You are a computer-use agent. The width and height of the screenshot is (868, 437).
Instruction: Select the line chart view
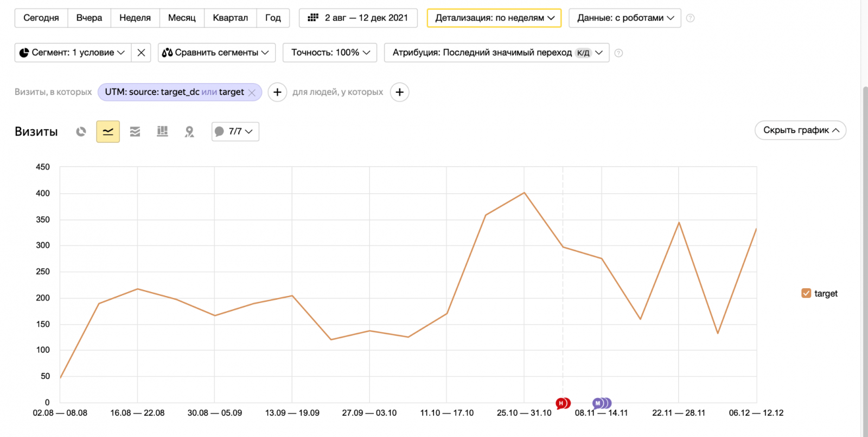point(108,131)
